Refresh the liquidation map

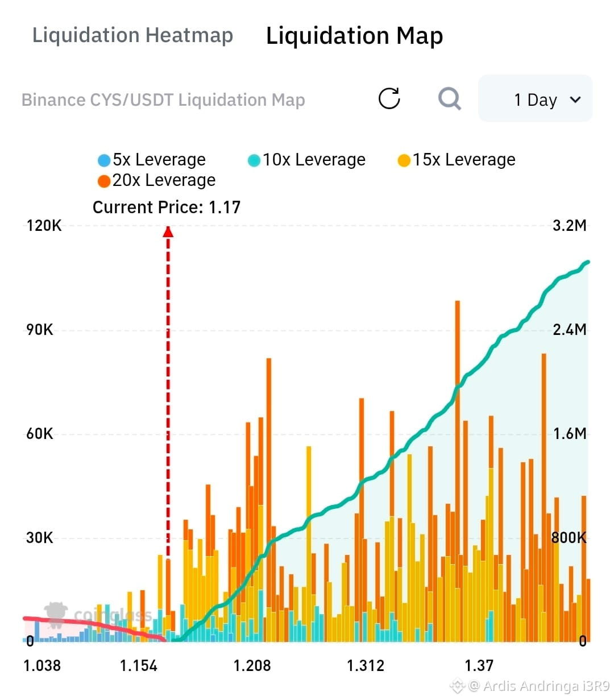click(389, 98)
